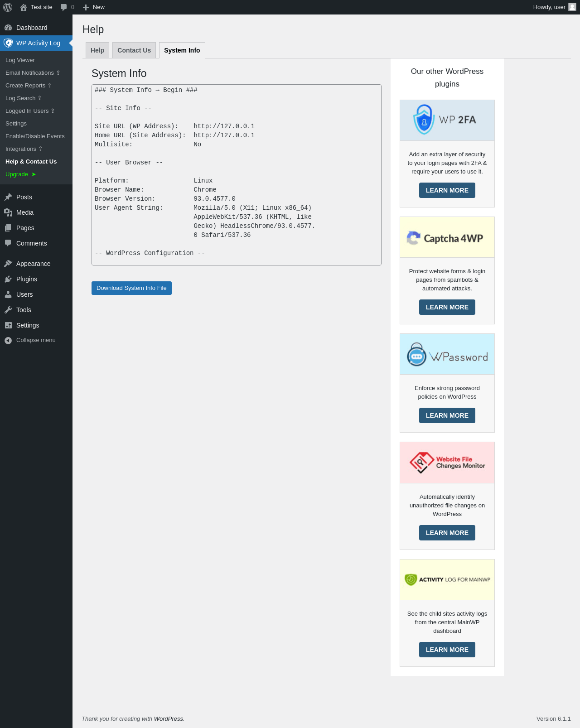Click LEARN MORE for WP 2FA
The image size is (580, 728).
tap(447, 190)
